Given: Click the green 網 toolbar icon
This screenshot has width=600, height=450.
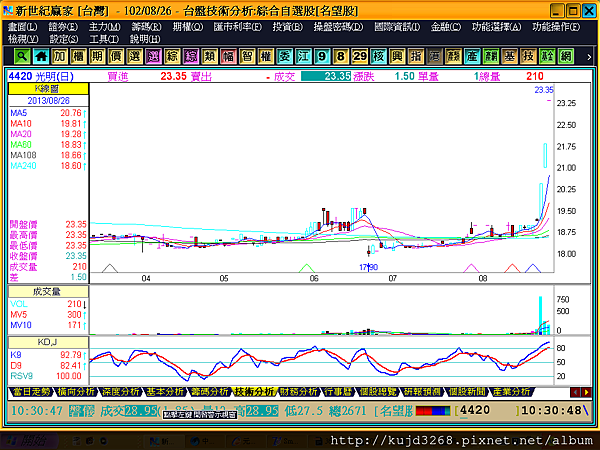Looking at the screenshot, I should (566, 57).
